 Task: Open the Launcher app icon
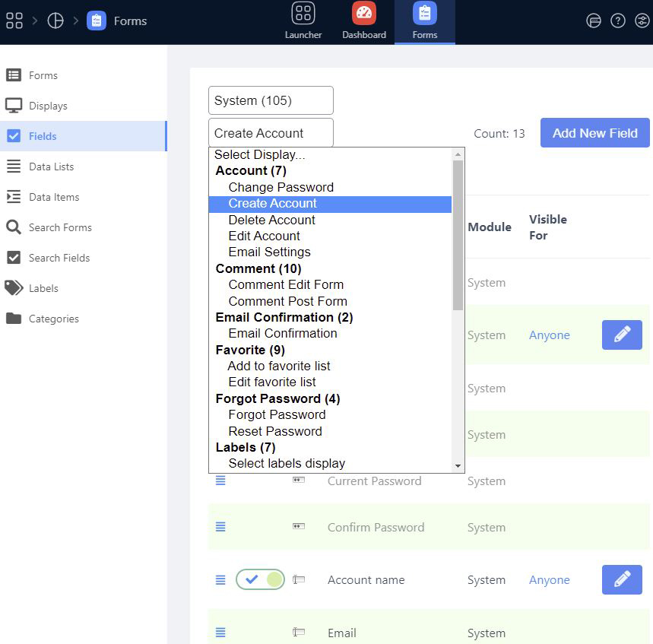click(x=303, y=14)
